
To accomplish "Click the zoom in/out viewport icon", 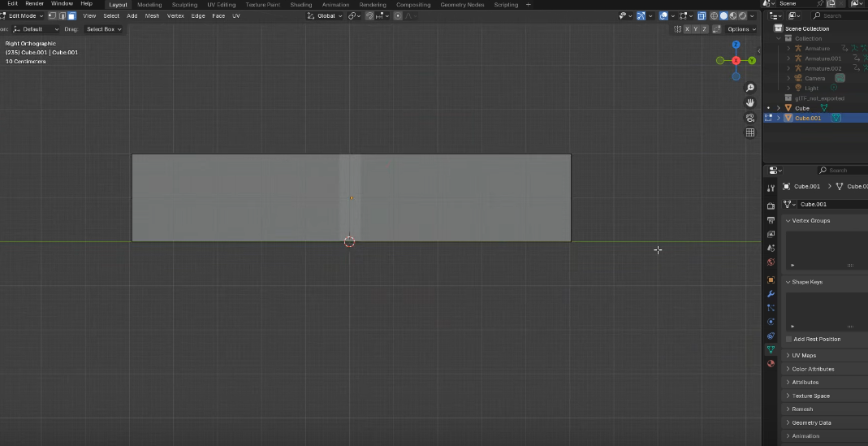I will 750,88.
